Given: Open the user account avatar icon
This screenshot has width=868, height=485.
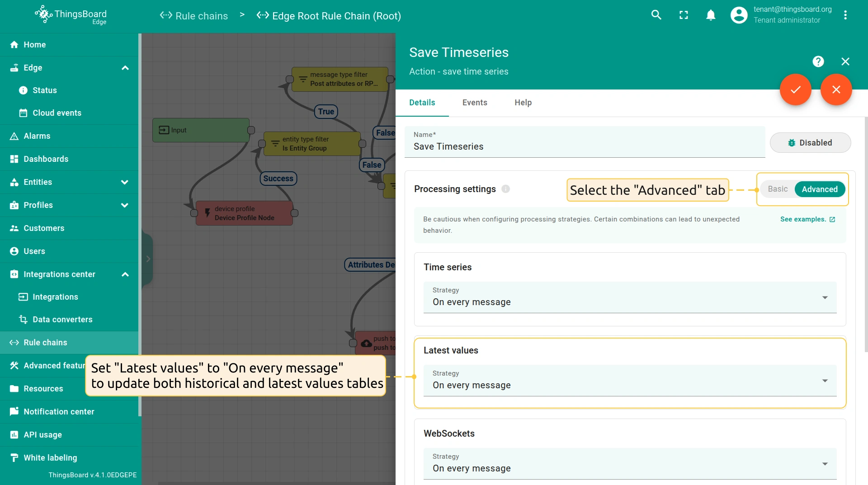Looking at the screenshot, I should (x=739, y=15).
